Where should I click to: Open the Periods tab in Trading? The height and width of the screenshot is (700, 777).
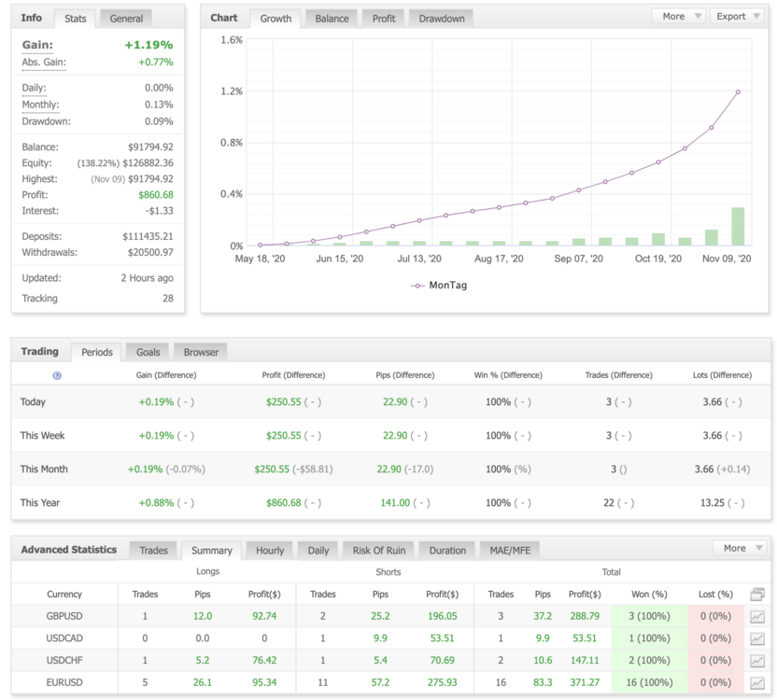pos(97,352)
